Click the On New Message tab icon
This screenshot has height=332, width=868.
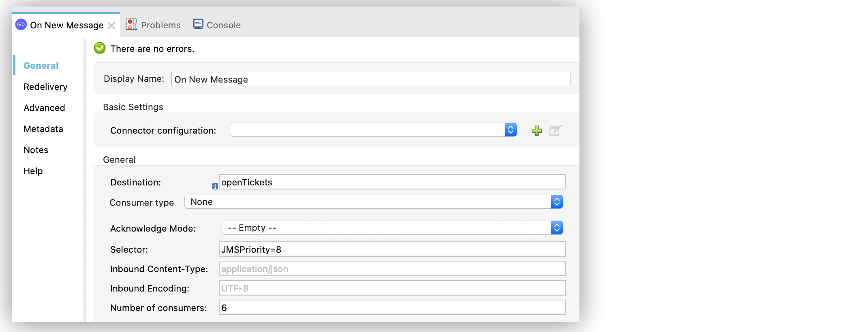(21, 25)
